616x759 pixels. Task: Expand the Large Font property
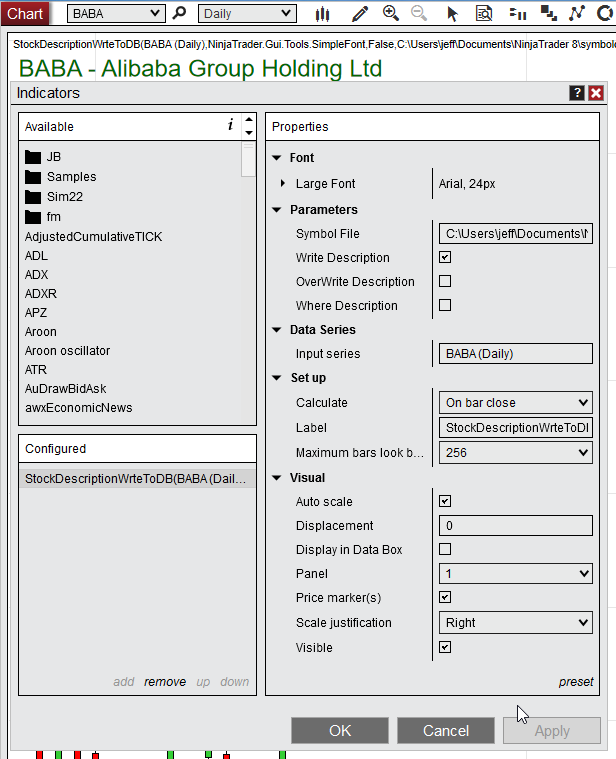pyautogui.click(x=283, y=183)
